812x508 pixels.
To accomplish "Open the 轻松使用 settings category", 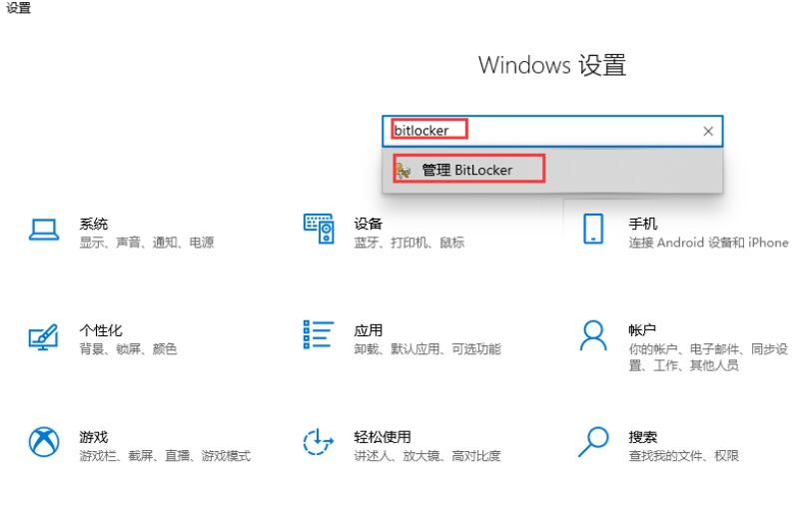I will coord(383,437).
